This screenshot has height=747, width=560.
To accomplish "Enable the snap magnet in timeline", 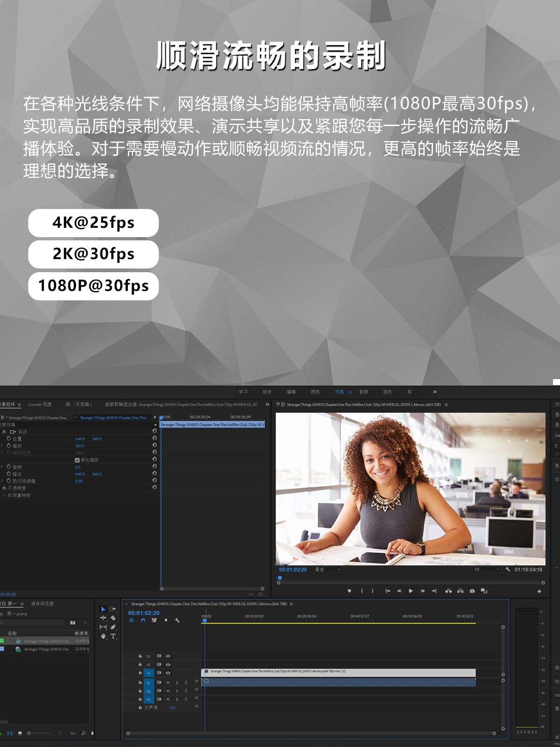I will pos(143,620).
